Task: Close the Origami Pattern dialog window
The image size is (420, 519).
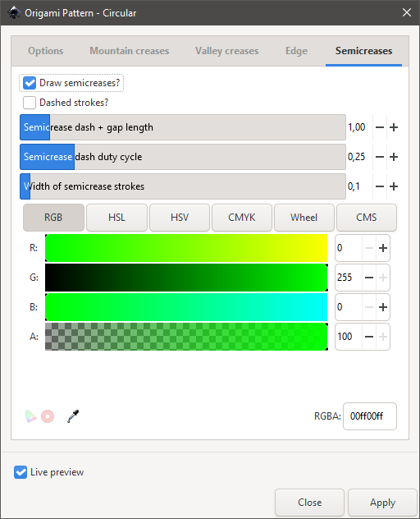Action: click(406, 12)
